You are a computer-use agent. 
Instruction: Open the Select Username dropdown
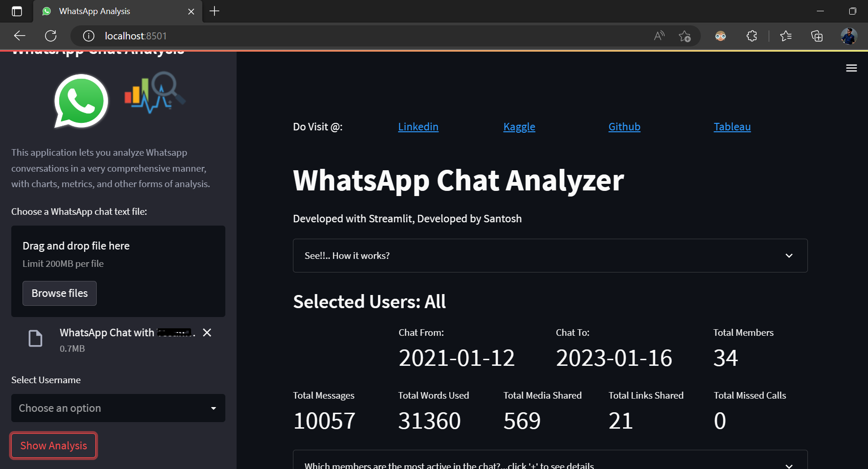(118, 408)
